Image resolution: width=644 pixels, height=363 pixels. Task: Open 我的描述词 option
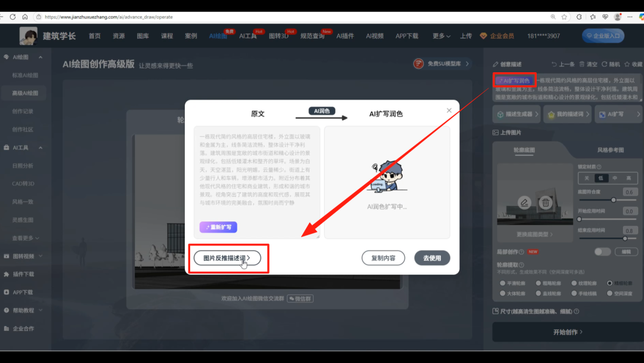567,114
